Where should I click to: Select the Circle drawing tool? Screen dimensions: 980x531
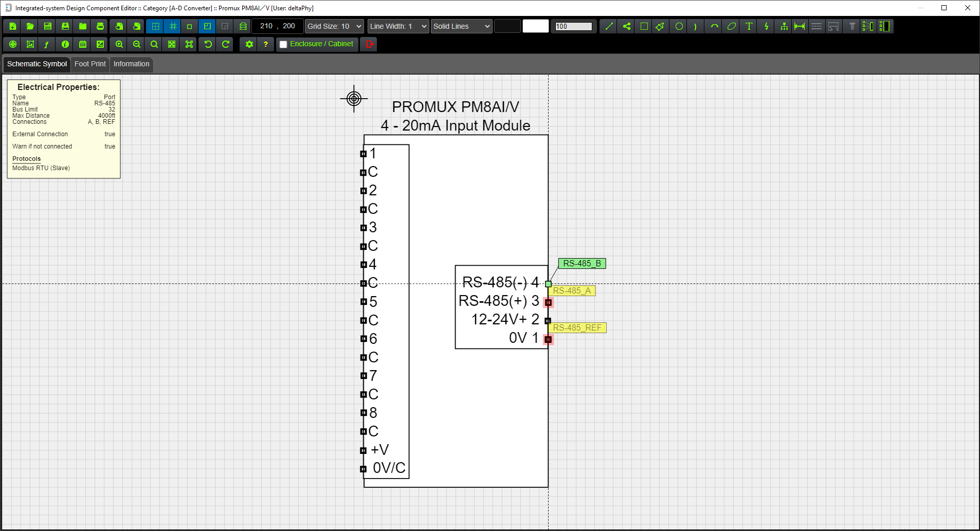679,26
